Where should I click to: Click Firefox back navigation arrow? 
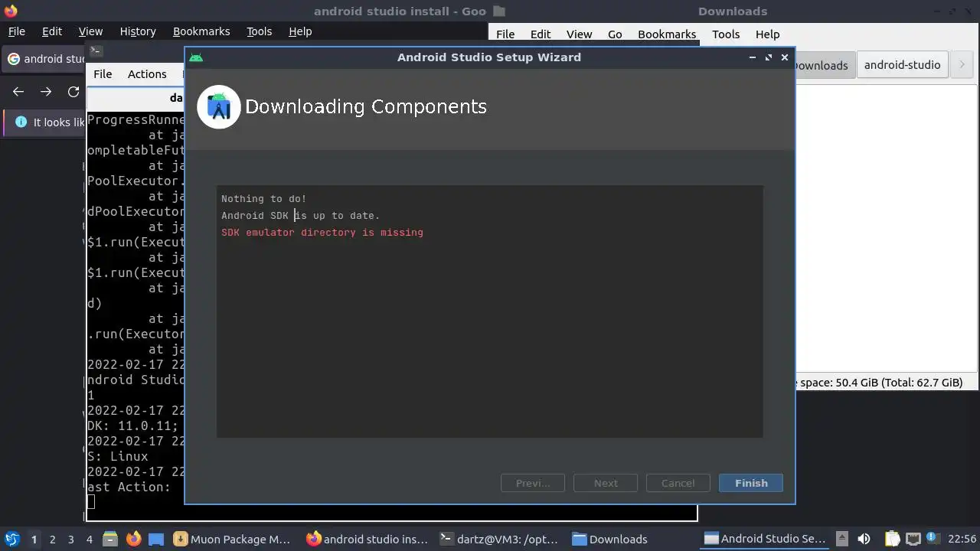tap(18, 92)
